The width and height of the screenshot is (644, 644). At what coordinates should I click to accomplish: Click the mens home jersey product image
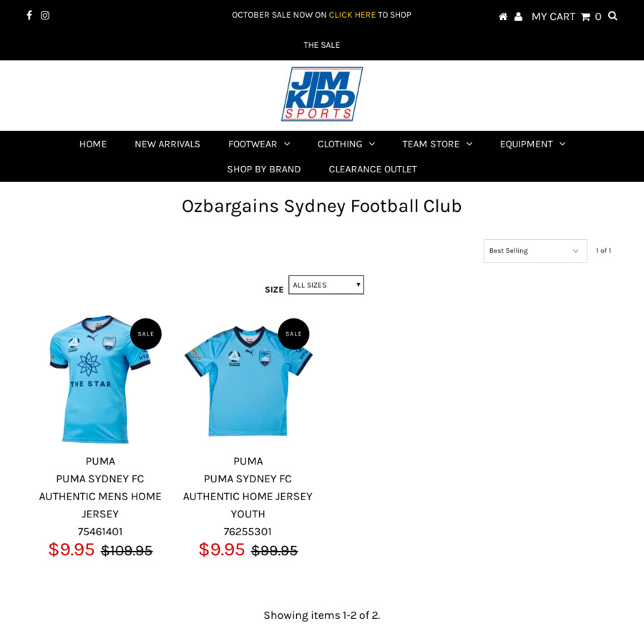click(x=100, y=379)
